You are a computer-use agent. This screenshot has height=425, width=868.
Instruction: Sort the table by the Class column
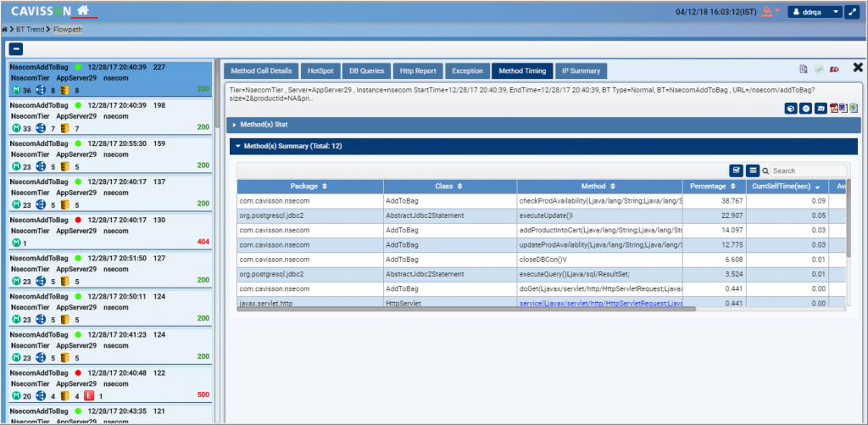450,187
